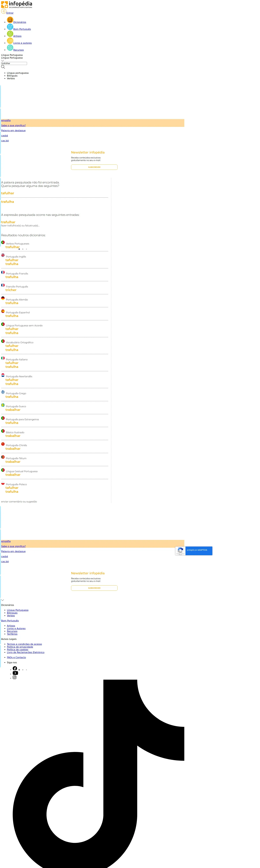Click the Português-Neerlandês Dutch flag icon
Screen dimensions: 260x868
click(x=3, y=375)
